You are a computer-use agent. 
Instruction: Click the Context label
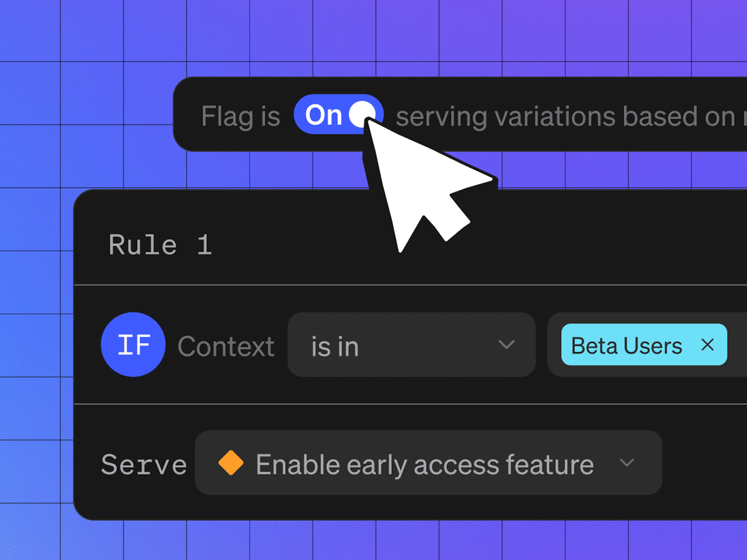click(x=226, y=346)
